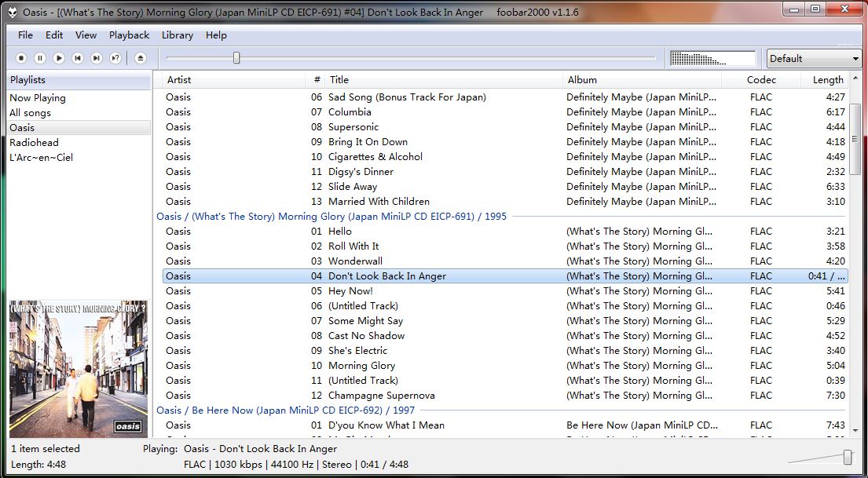
Task: Select the track "Wonderwall"
Action: [x=505, y=261]
